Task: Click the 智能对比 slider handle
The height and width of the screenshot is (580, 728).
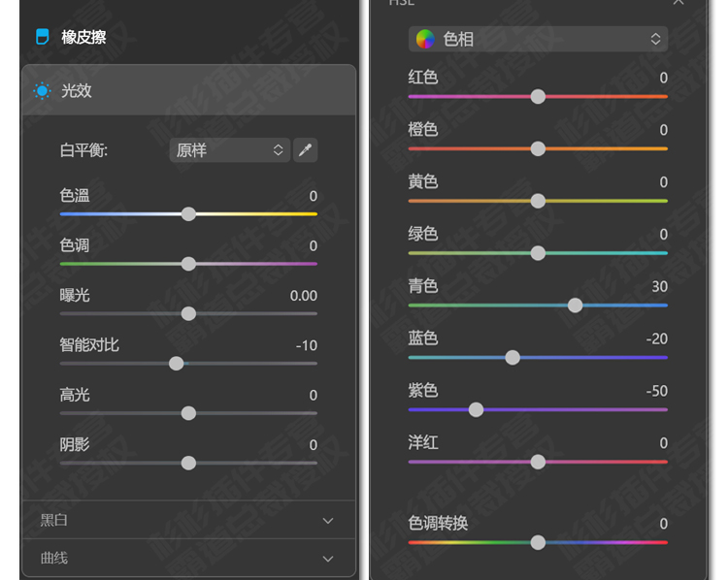Action: point(177,364)
